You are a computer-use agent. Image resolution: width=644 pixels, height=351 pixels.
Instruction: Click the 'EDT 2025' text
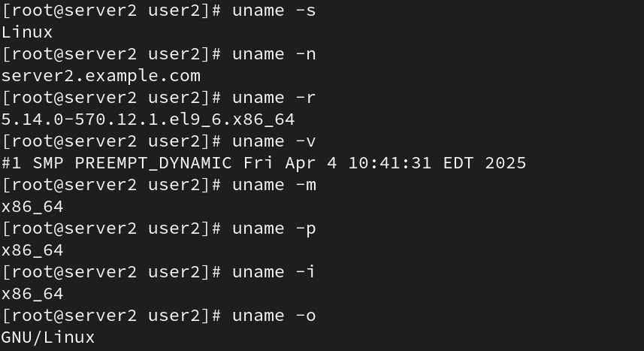pyautogui.click(x=485, y=163)
